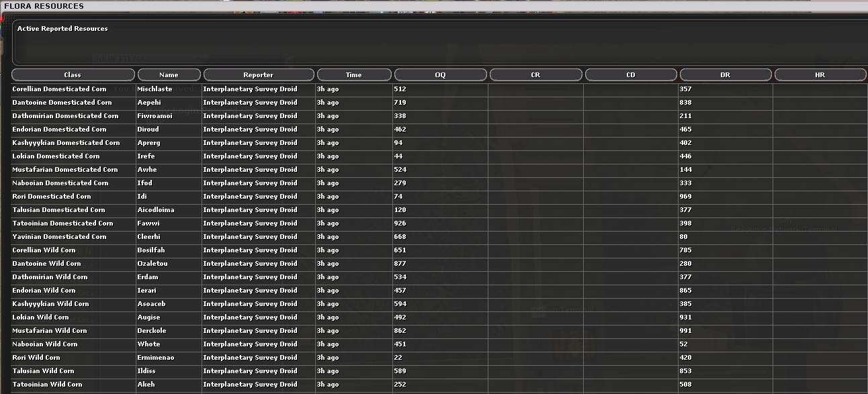Select Dantooine Domesticated Corn entry

pos(62,103)
